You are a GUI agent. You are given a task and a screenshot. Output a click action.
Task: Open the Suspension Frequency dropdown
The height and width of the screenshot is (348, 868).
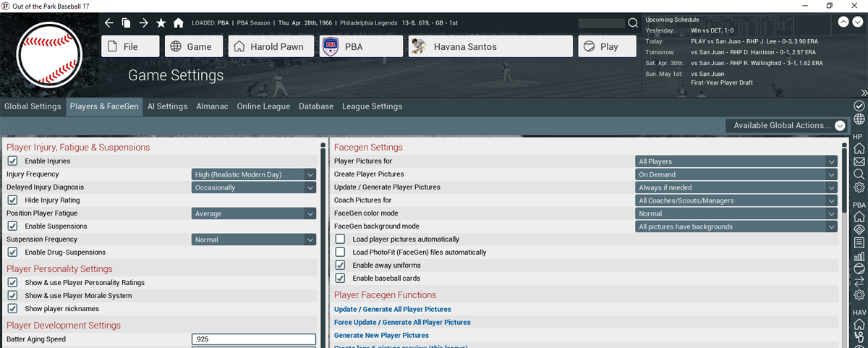coord(254,239)
